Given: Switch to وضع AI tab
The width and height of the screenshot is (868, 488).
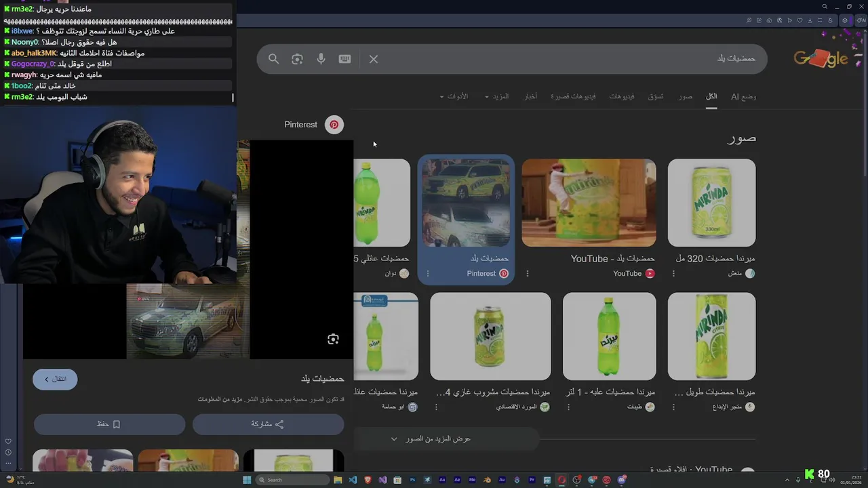Looking at the screenshot, I should tap(743, 97).
